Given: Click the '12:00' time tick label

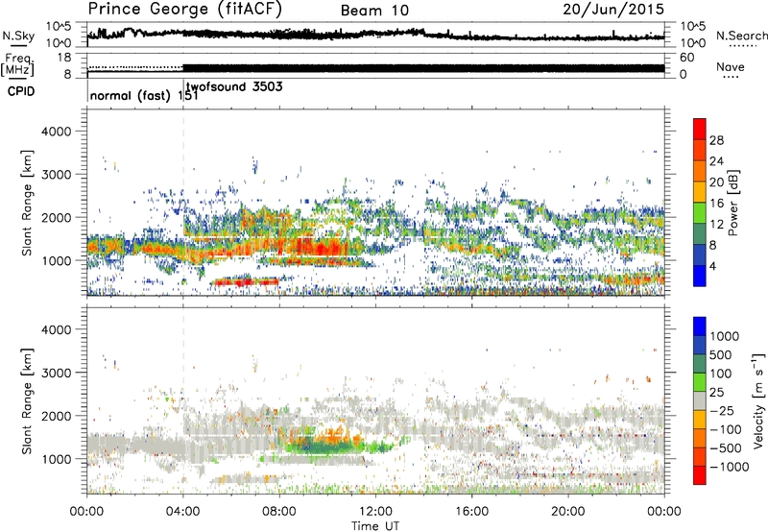Looking at the screenshot, I should [375, 512].
